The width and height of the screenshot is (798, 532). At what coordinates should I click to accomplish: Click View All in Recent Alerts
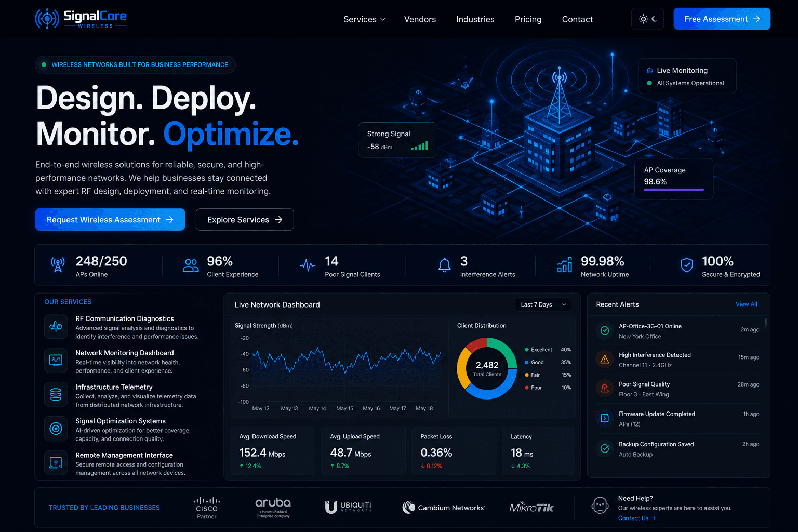[x=746, y=304]
